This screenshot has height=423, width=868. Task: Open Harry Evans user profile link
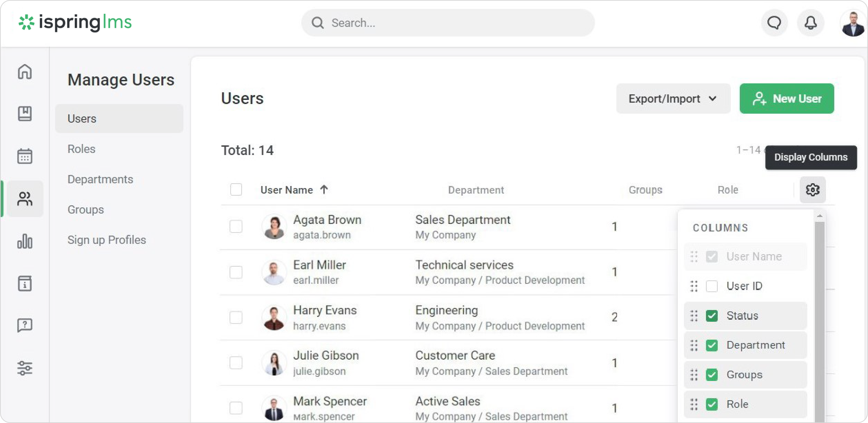point(325,310)
